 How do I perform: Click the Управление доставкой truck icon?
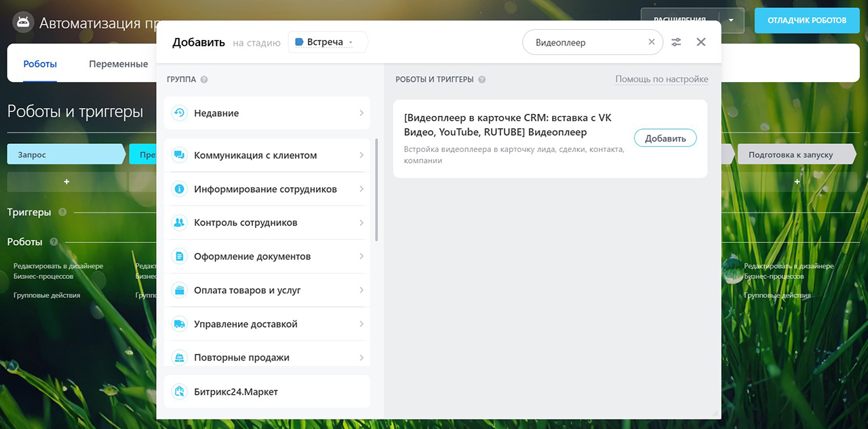click(180, 324)
